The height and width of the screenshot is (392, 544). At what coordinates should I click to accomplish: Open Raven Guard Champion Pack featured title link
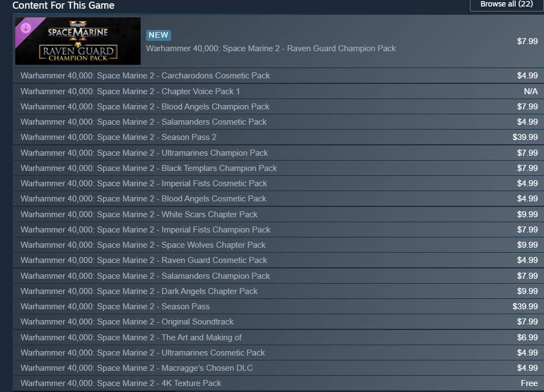tap(270, 48)
